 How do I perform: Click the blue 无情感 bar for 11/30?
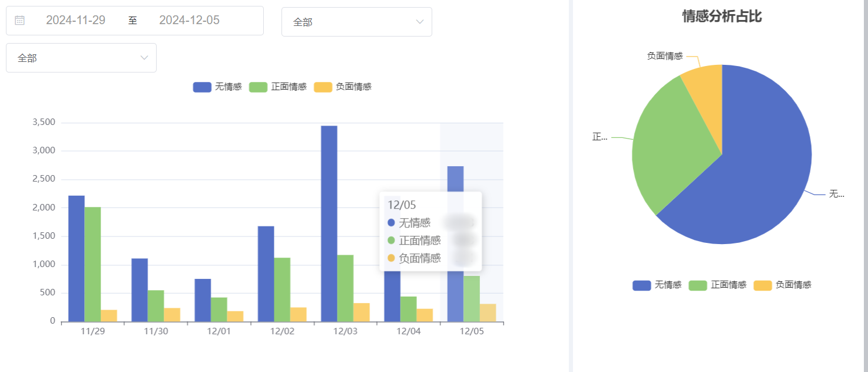pyautogui.click(x=140, y=290)
